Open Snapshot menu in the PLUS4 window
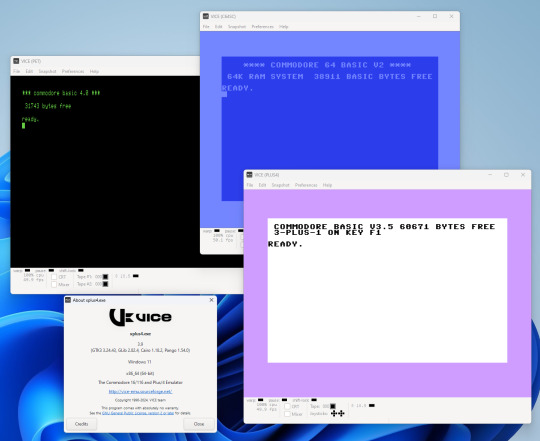The width and height of the screenshot is (540, 441). pyautogui.click(x=280, y=185)
